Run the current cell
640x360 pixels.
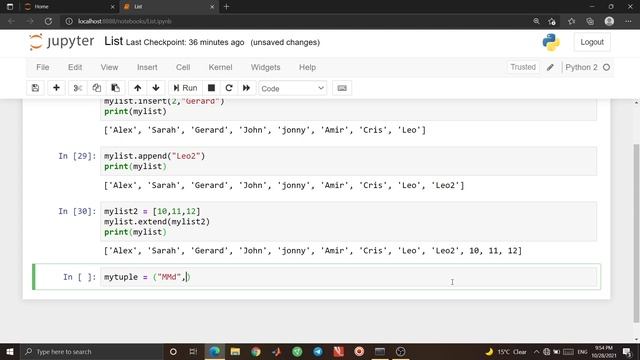185,88
